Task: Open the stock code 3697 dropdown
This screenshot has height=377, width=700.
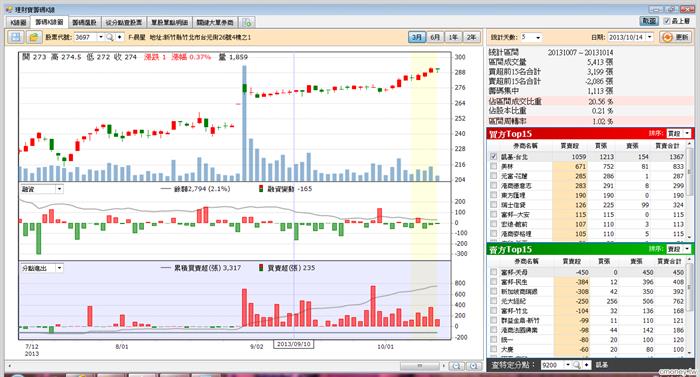Action: pyautogui.click(x=100, y=37)
